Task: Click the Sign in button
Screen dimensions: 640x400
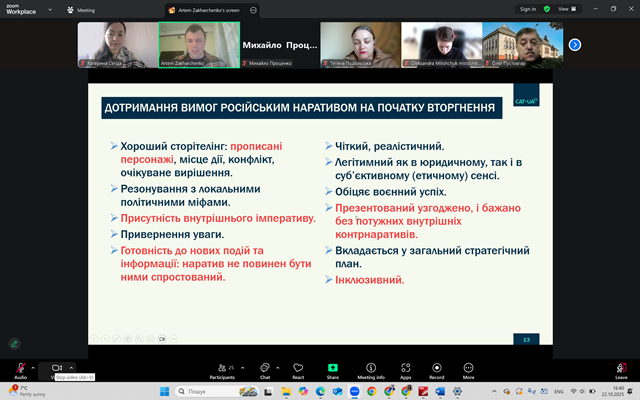Action: 529,8
